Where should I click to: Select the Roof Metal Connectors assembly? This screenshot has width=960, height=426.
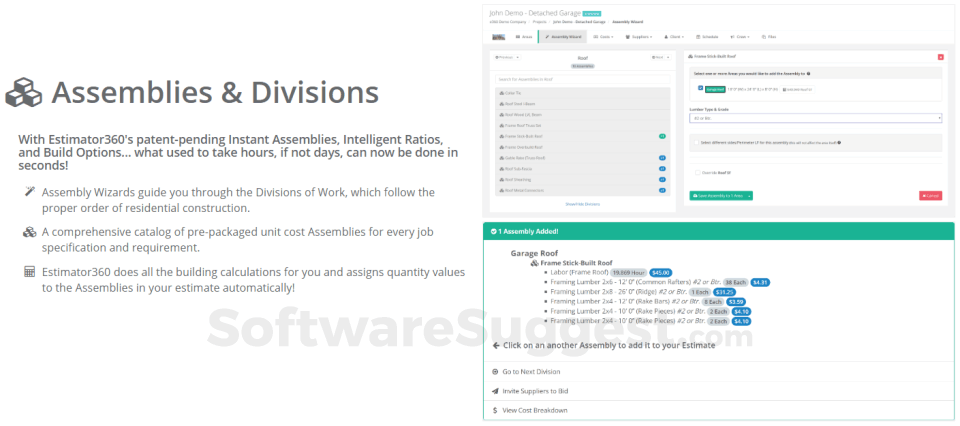582,190
